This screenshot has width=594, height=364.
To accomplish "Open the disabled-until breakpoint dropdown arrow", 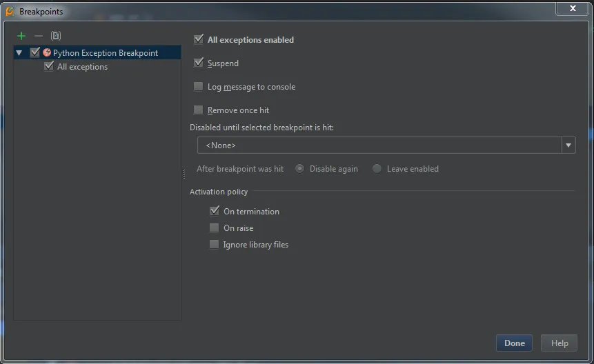I will (x=568, y=145).
